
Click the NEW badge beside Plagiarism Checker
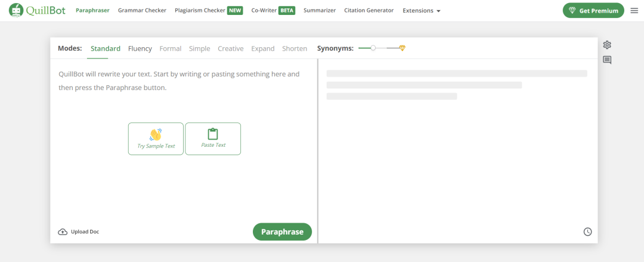[235, 11]
